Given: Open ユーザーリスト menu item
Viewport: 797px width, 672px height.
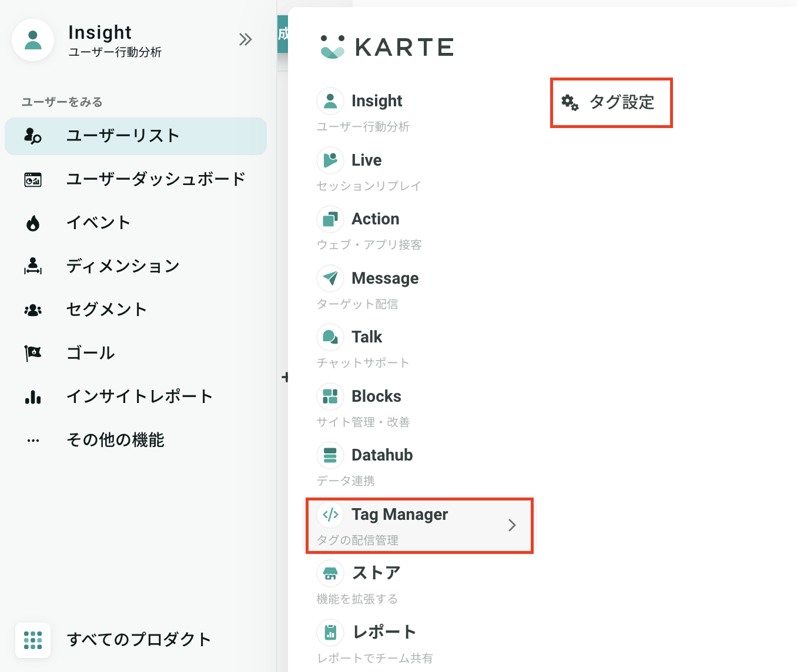Looking at the screenshot, I should (136, 136).
